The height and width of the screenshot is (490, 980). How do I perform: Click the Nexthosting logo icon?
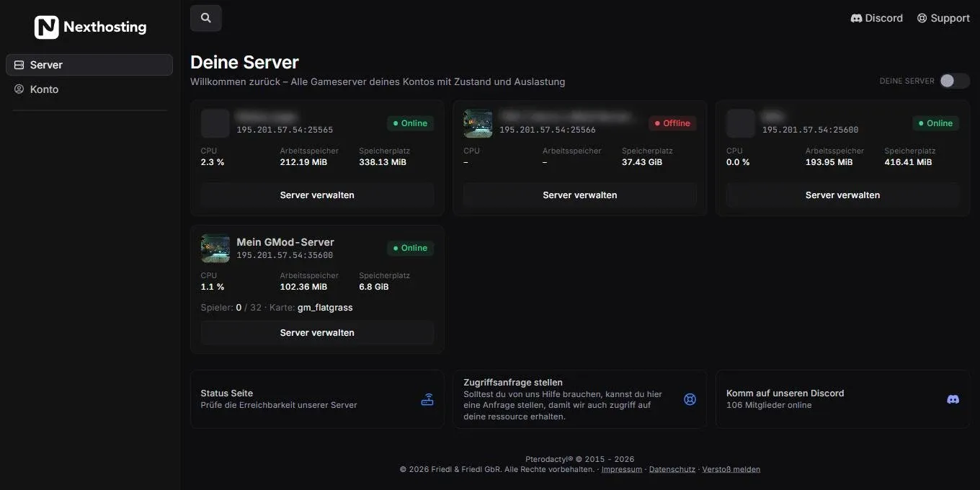pyautogui.click(x=47, y=27)
